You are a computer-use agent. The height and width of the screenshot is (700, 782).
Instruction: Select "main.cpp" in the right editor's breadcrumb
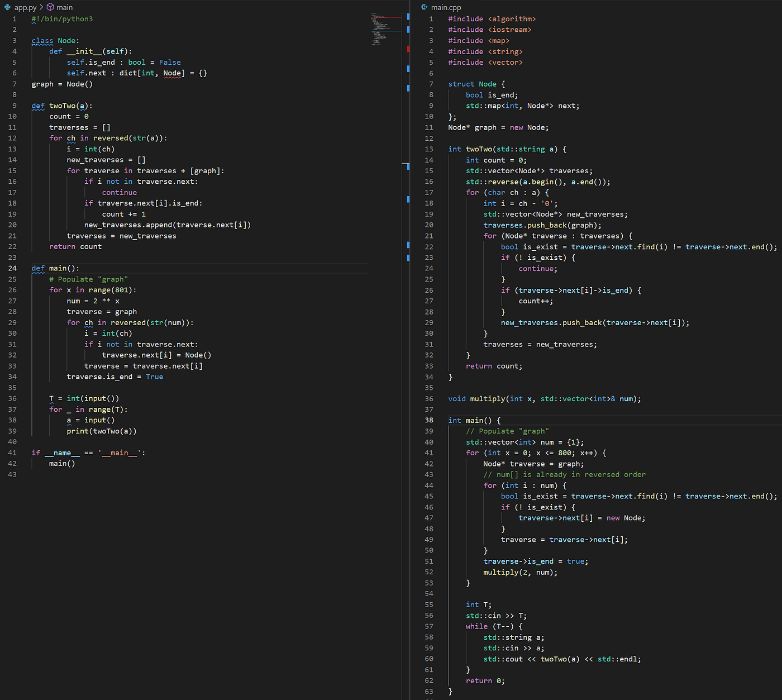[x=445, y=7]
